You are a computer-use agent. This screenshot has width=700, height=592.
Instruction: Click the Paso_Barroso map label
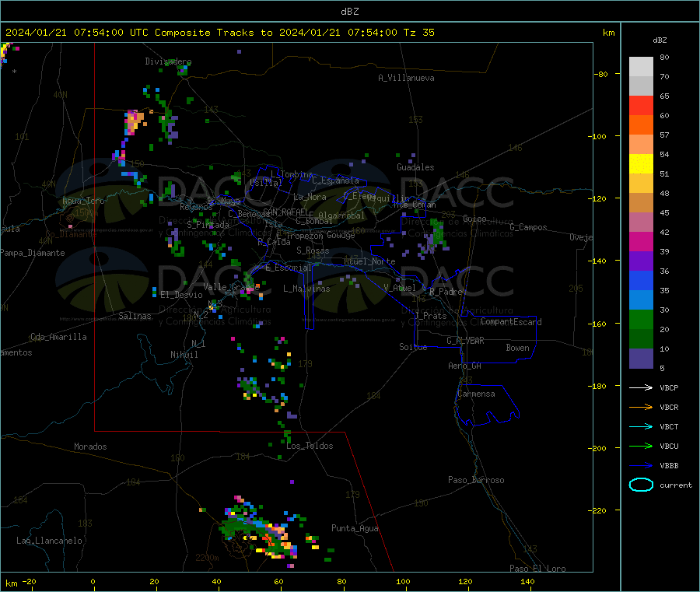(476, 480)
